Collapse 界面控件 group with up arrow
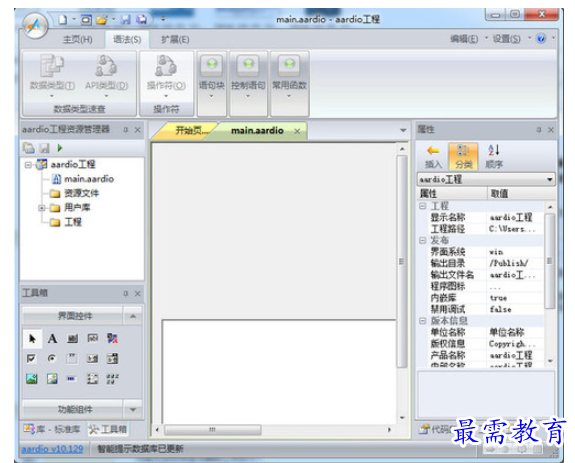 [x=133, y=316]
